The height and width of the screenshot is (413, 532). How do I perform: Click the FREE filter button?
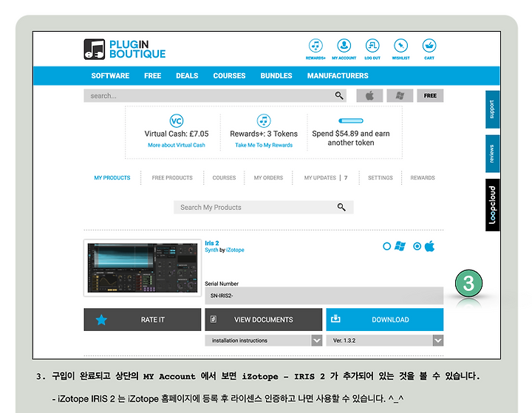click(x=430, y=96)
